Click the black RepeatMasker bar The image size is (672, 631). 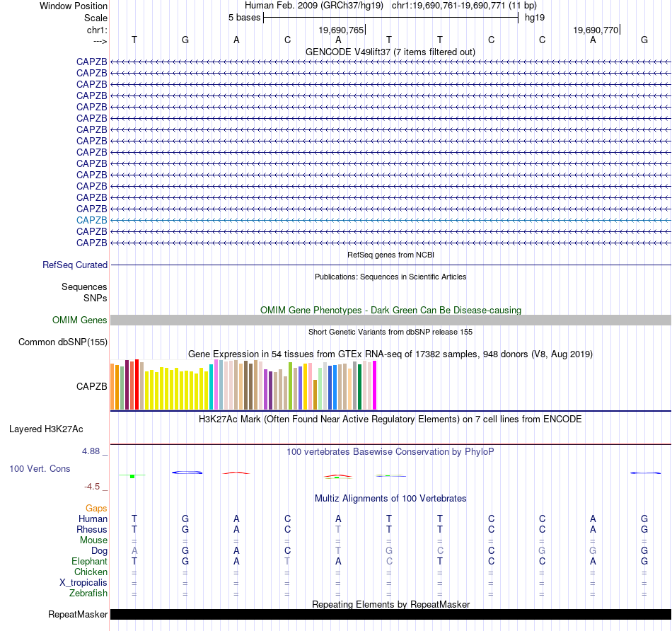pos(390,614)
